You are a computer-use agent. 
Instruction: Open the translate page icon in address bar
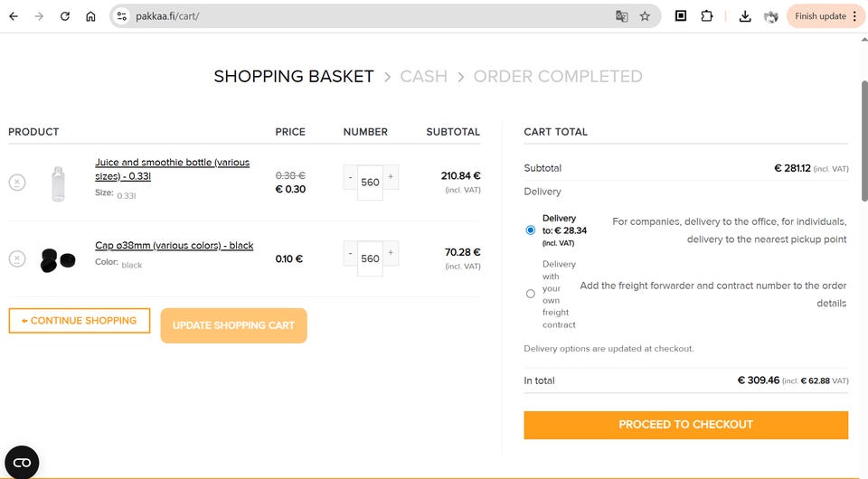(622, 16)
